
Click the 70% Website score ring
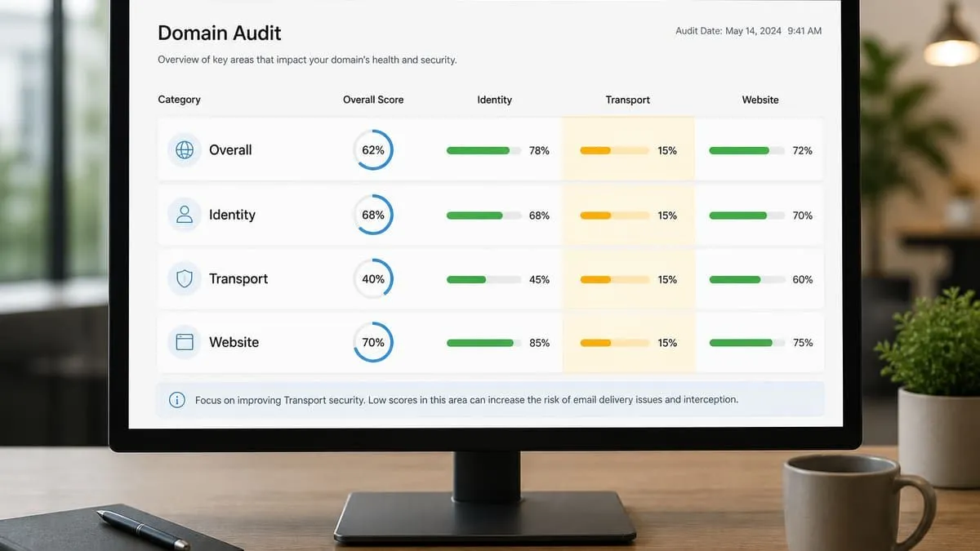click(373, 342)
